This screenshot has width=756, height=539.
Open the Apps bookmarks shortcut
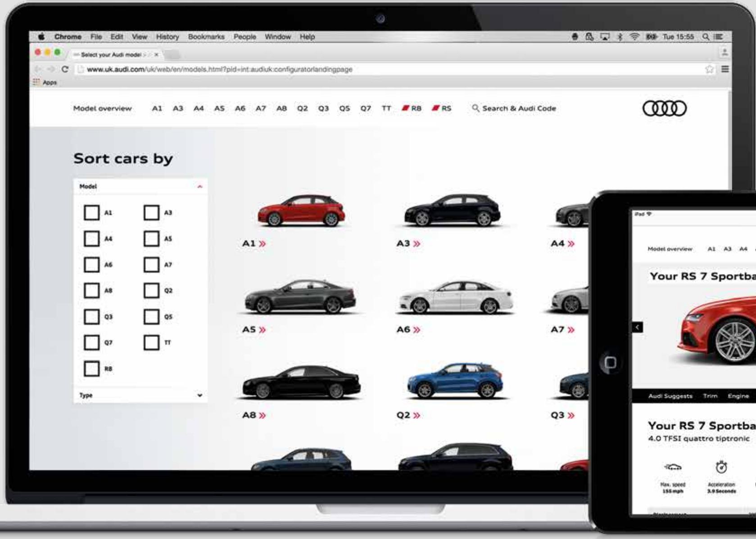[45, 82]
